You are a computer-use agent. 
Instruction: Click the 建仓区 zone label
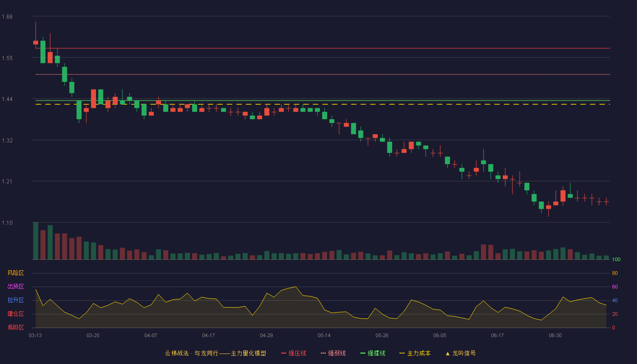pyautogui.click(x=15, y=314)
